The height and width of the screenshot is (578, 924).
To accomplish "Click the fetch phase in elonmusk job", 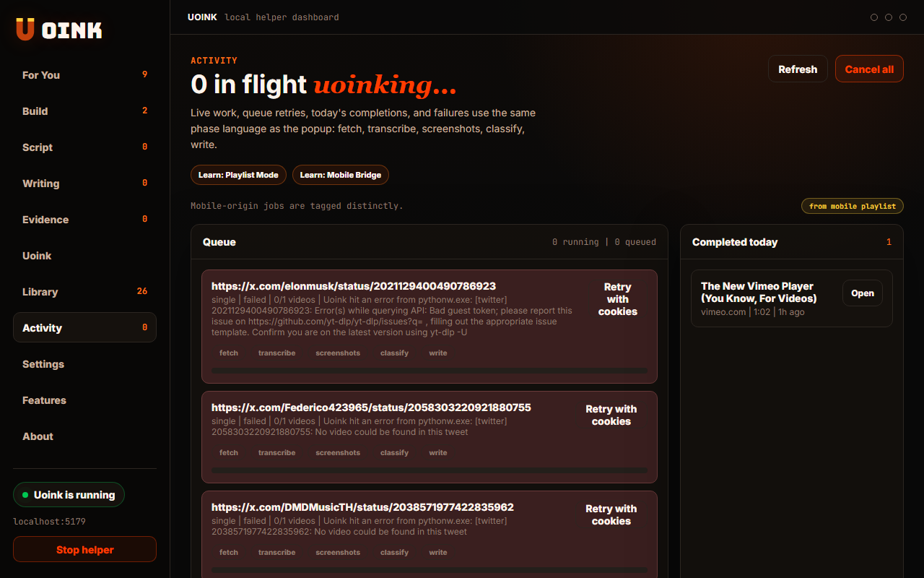I will pos(229,353).
